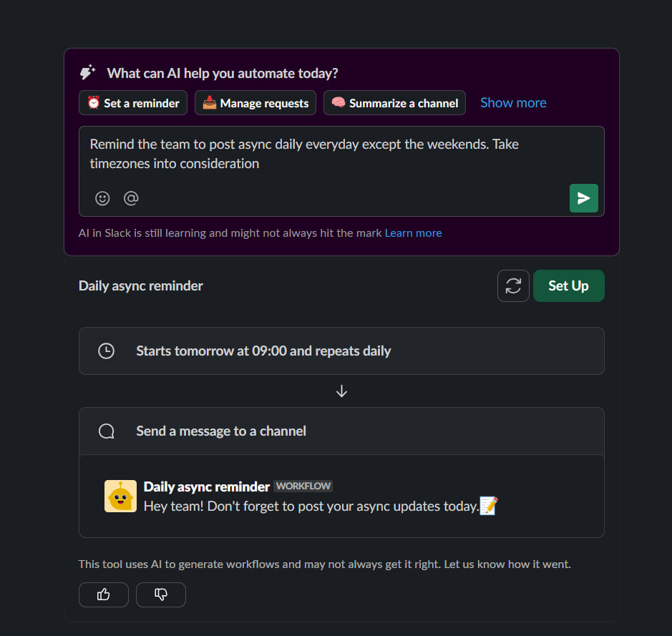
Task: Click the AI sparkle icon in header
Action: click(x=88, y=73)
